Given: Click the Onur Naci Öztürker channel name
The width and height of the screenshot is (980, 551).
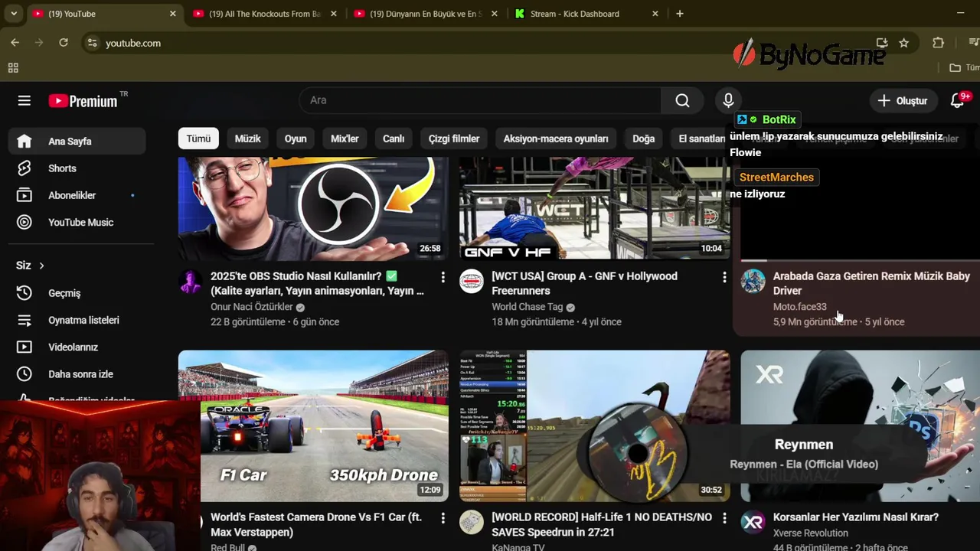Looking at the screenshot, I should [x=252, y=307].
